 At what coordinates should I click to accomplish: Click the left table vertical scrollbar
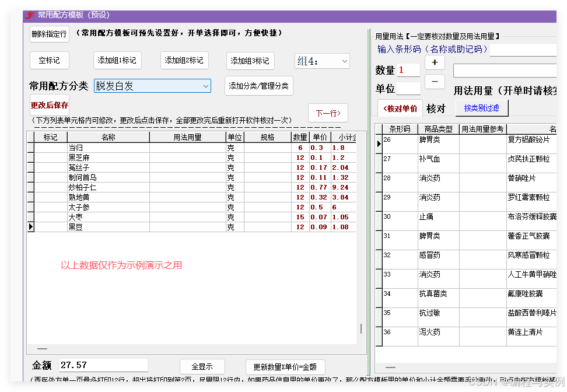361,329
